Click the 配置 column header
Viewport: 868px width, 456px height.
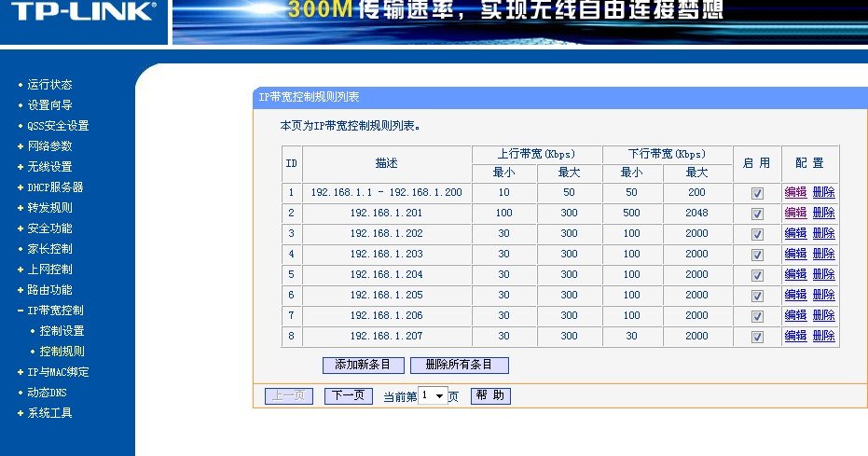click(x=810, y=163)
